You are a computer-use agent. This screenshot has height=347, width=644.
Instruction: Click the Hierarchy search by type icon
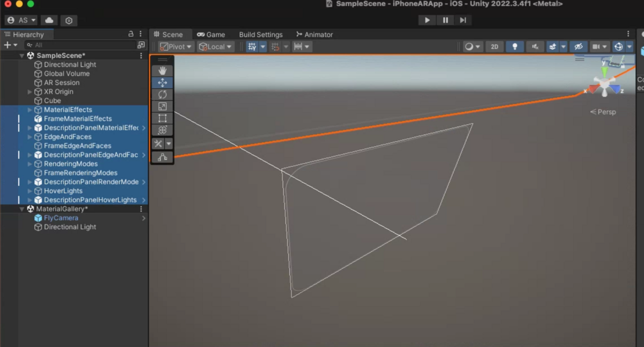click(x=141, y=45)
